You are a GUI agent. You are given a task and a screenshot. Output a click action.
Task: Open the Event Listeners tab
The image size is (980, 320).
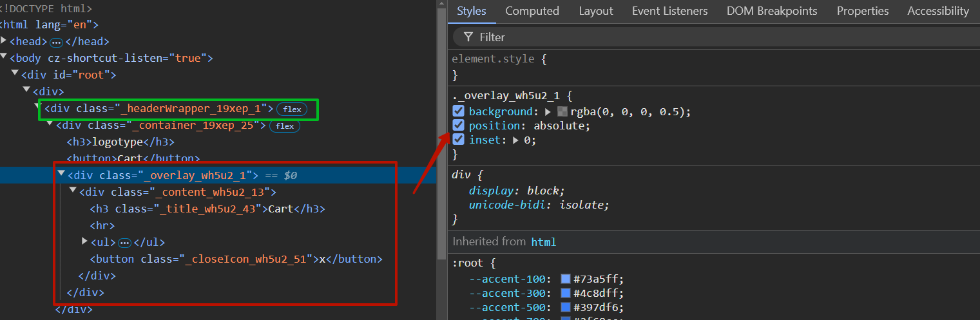pyautogui.click(x=669, y=11)
